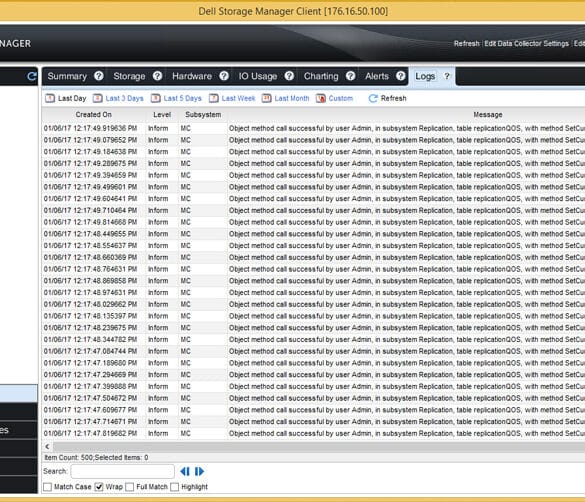Click the Custom date range icon

(x=321, y=98)
